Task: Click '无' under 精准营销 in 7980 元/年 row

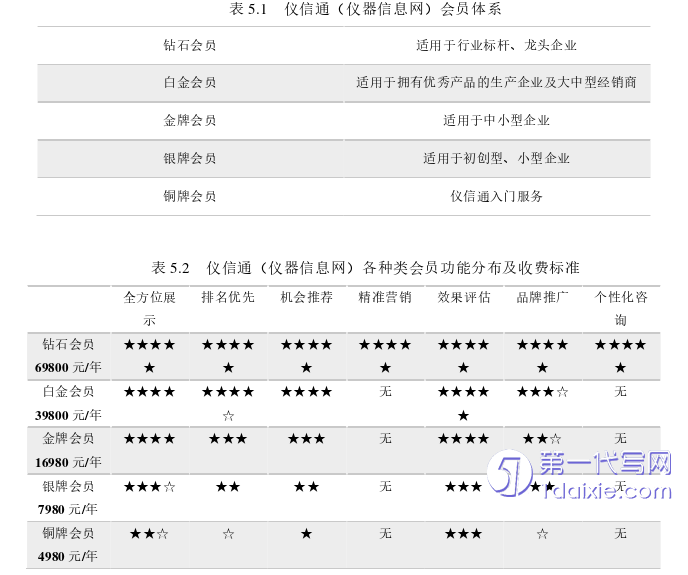Action: click(x=385, y=486)
